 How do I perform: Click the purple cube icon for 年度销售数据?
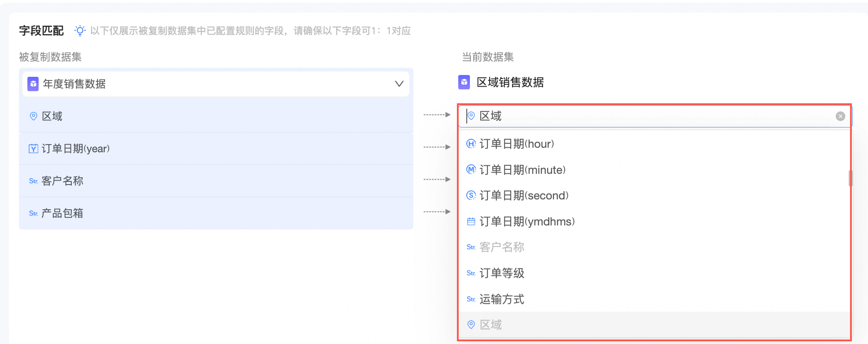[33, 84]
